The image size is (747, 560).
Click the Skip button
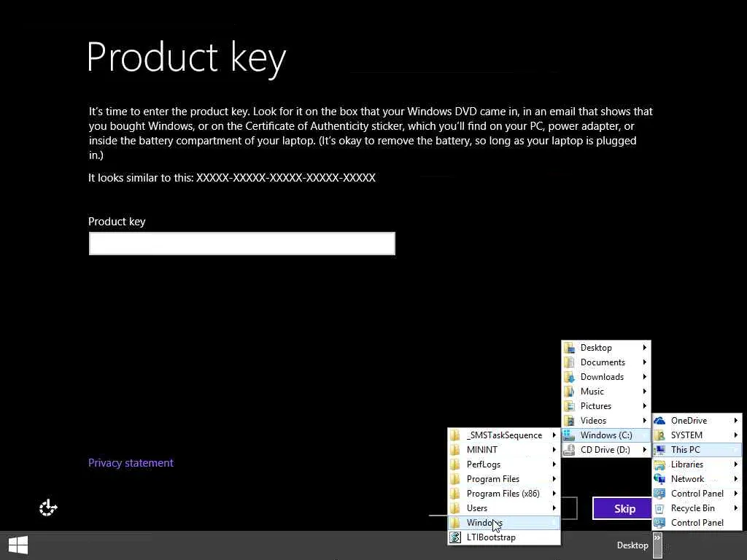[624, 508]
